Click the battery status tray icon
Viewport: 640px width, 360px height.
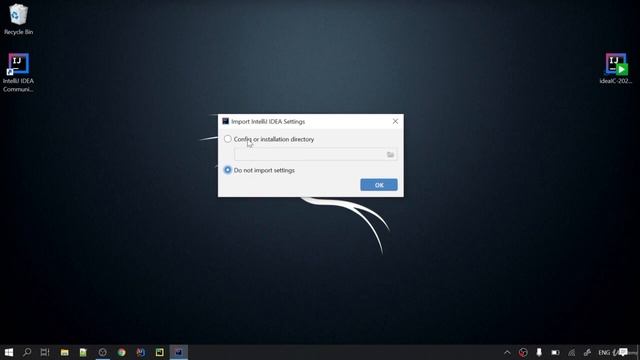(555, 353)
